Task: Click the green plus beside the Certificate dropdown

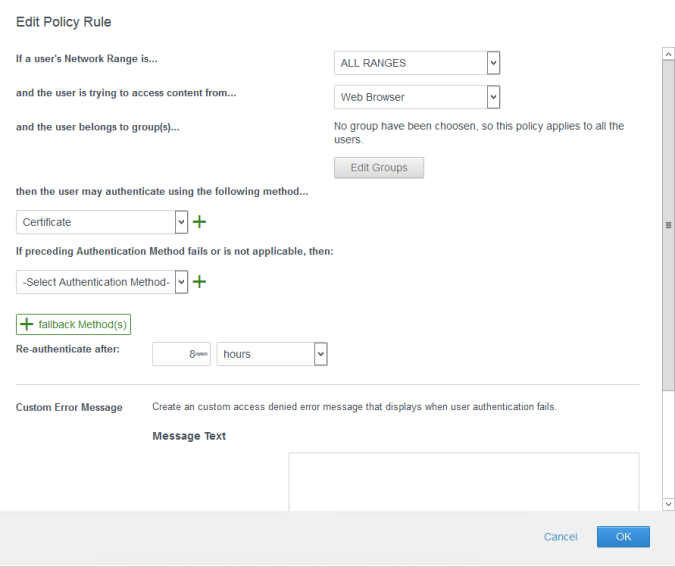Action: tap(199, 222)
